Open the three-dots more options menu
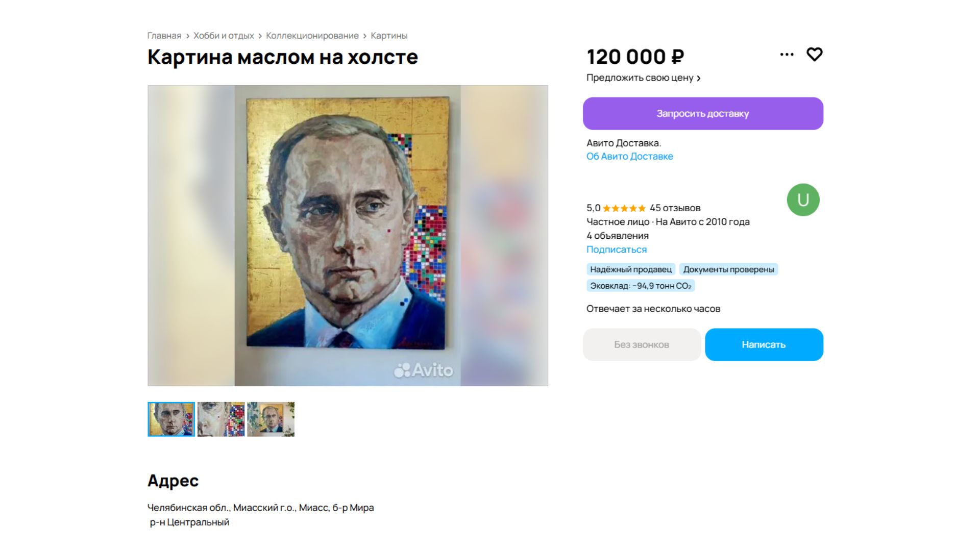Image resolution: width=980 pixels, height=551 pixels. pyautogui.click(x=787, y=54)
